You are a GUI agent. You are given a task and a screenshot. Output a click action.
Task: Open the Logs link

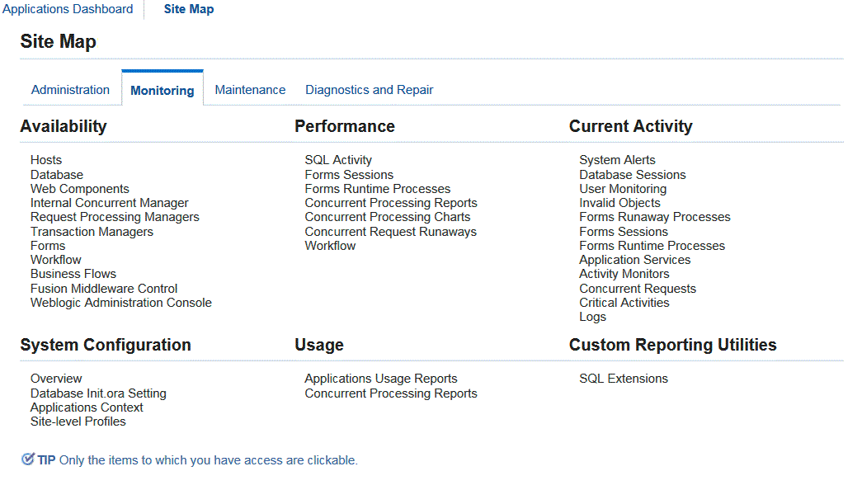[592, 317]
